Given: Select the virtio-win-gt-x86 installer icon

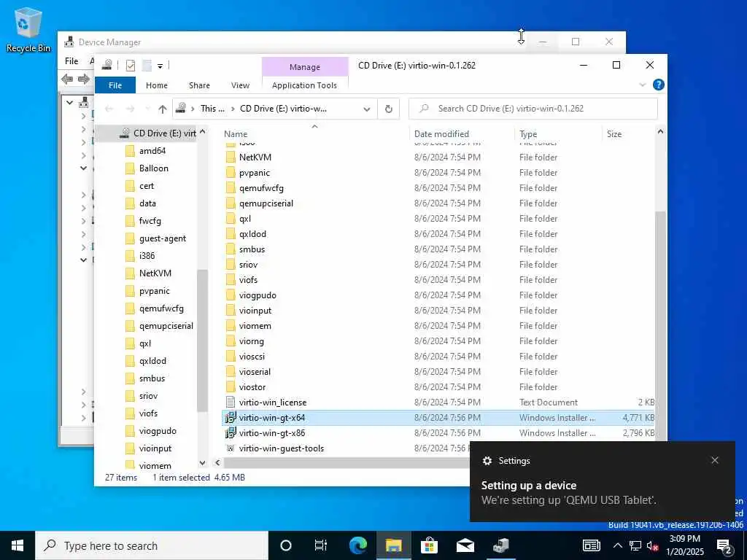Looking at the screenshot, I should pos(231,433).
